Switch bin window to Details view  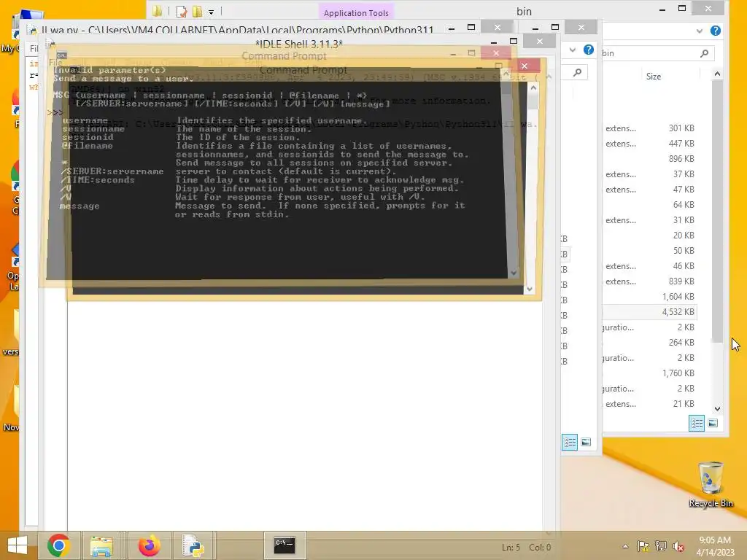point(697,424)
